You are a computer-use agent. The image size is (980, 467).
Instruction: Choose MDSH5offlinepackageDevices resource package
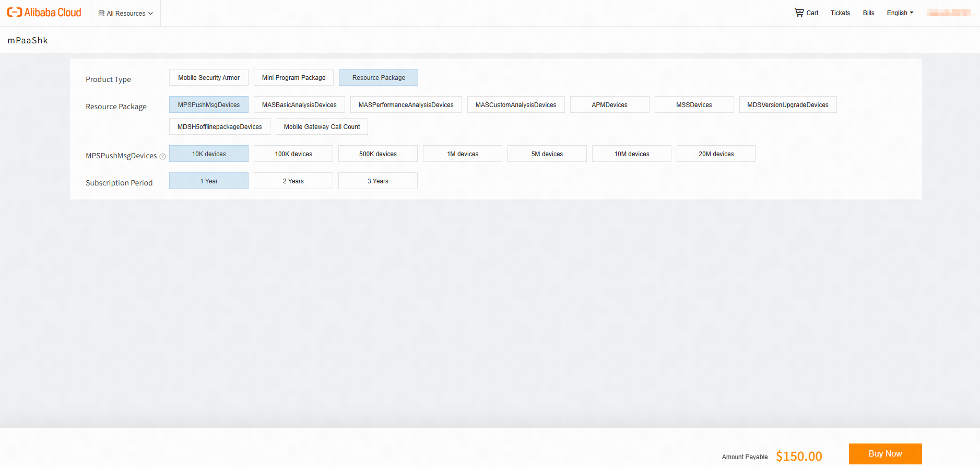pos(220,126)
